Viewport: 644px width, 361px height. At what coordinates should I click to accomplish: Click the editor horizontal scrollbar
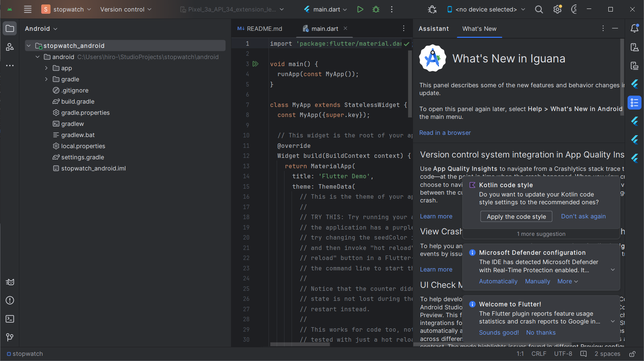(300, 344)
